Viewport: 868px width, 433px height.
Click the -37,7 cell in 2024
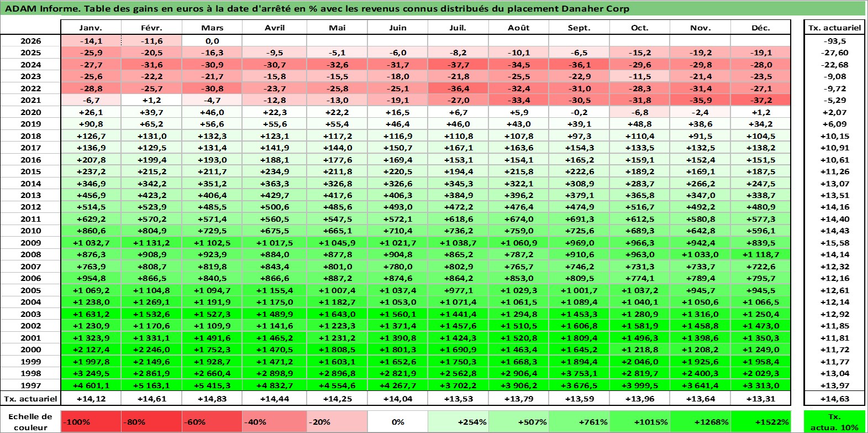[458, 65]
